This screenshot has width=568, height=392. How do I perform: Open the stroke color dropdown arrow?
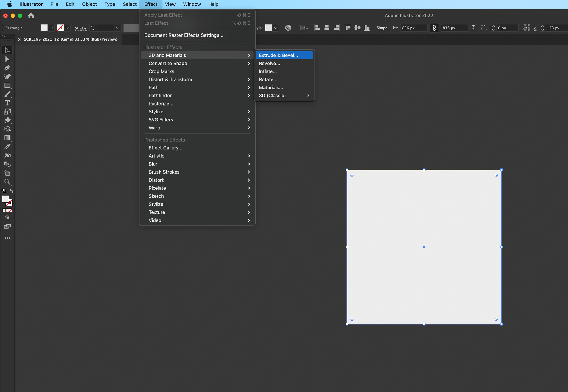click(x=67, y=28)
